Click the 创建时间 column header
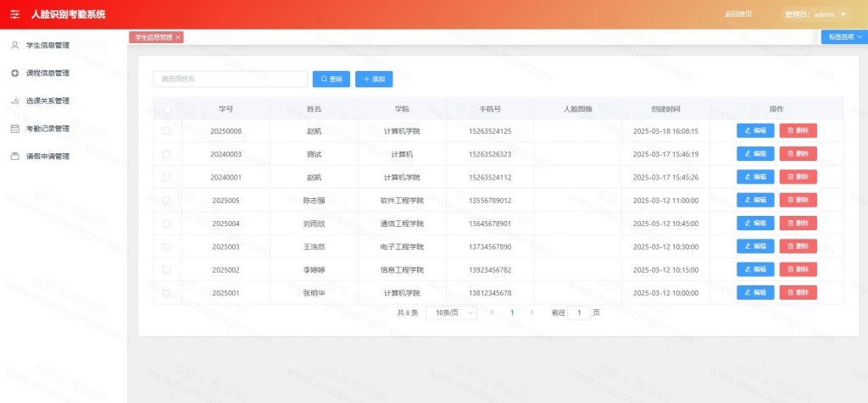The width and height of the screenshot is (868, 403). coord(666,109)
